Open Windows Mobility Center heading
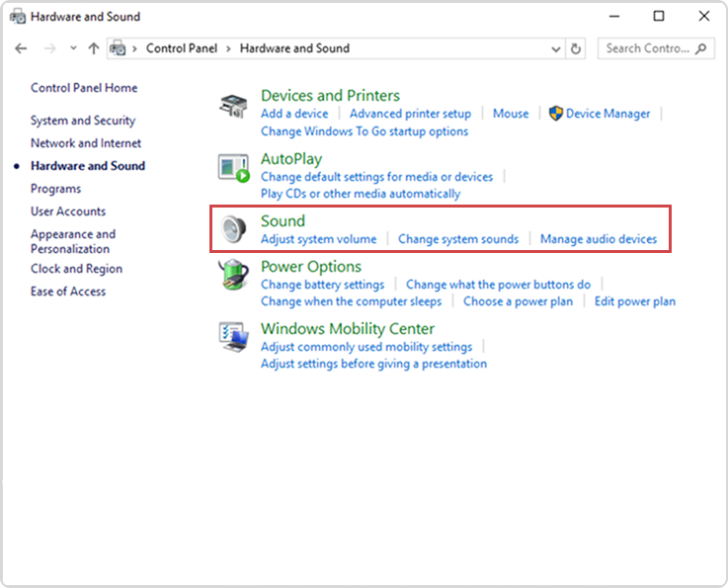Screen dimensions: 728x588 (348, 329)
